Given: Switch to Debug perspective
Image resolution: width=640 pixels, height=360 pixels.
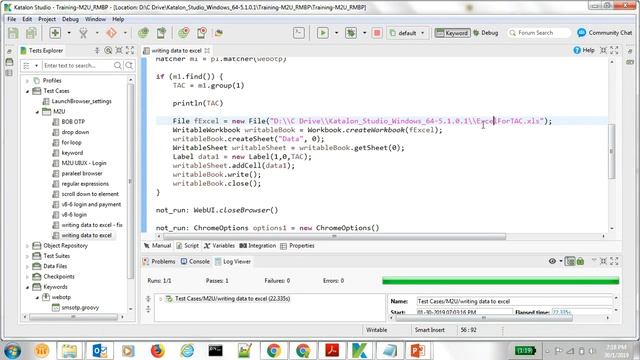Looking at the screenshot, I should click(486, 33).
